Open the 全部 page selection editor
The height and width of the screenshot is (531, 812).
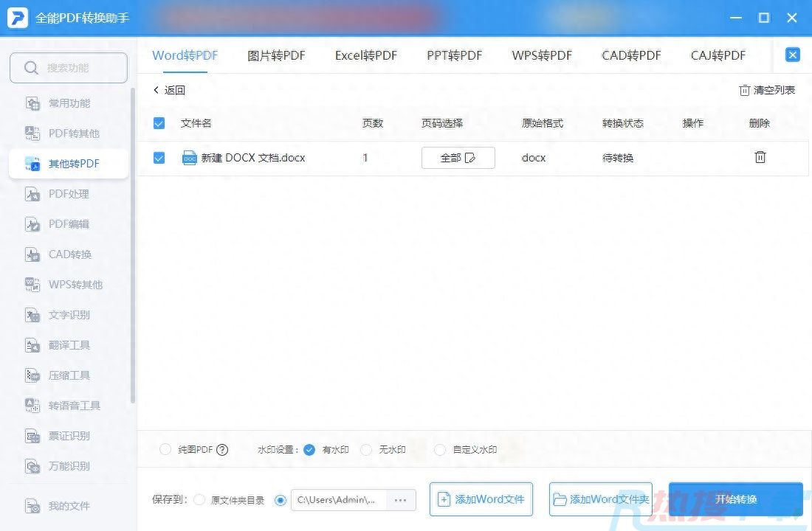[458, 157]
